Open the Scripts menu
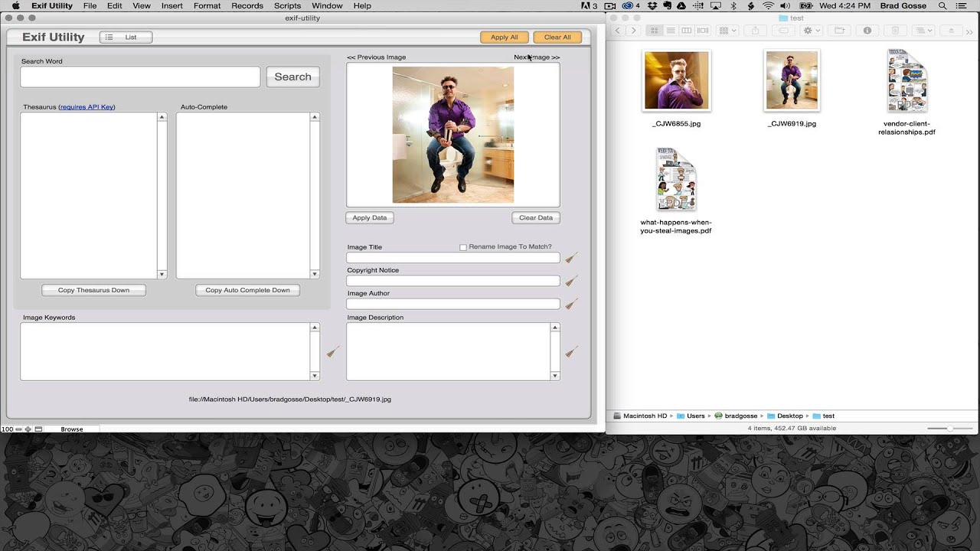The height and width of the screenshot is (551, 980). pyautogui.click(x=287, y=5)
